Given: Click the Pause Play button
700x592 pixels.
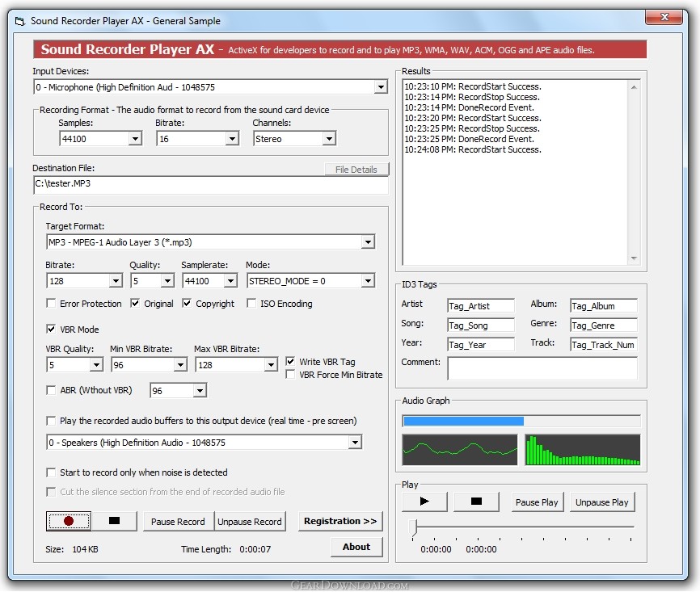Looking at the screenshot, I should click(x=537, y=502).
